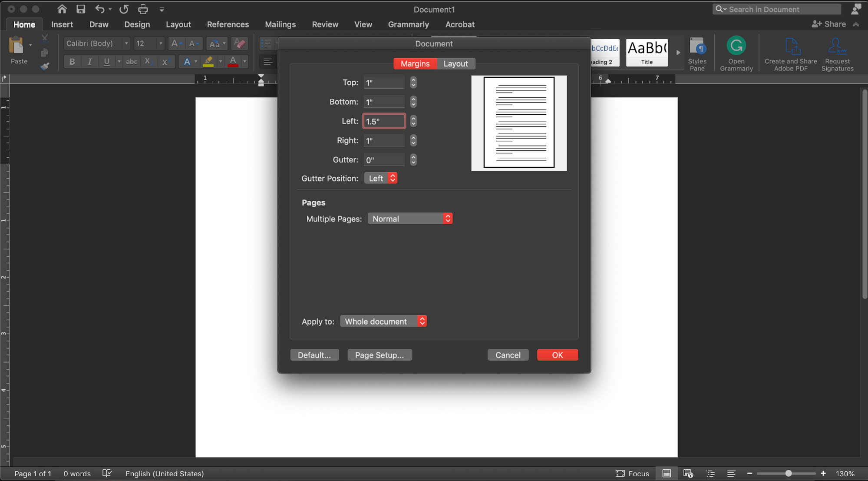Click the Bold formatting icon
The height and width of the screenshot is (481, 868).
point(71,61)
